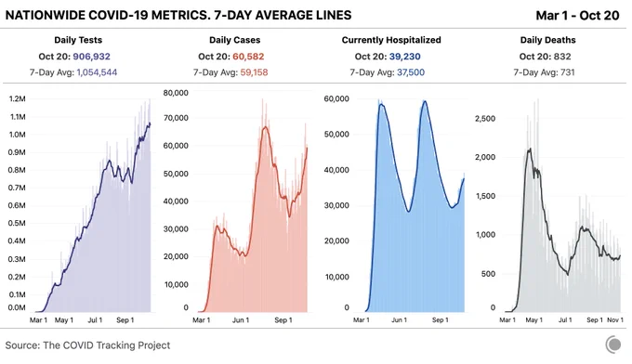
Task: Click the Currently Hospitalized chart title
Action: coord(391,40)
